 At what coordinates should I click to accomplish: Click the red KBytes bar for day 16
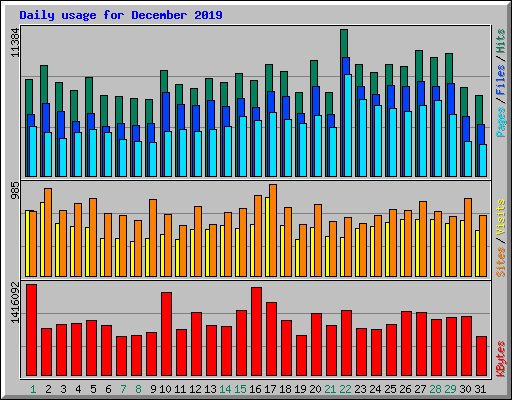tap(257, 332)
